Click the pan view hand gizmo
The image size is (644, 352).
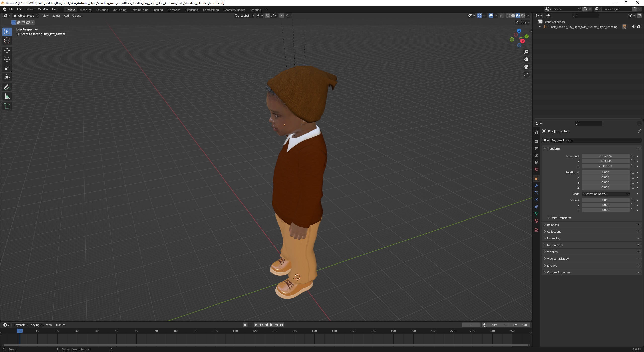click(526, 59)
